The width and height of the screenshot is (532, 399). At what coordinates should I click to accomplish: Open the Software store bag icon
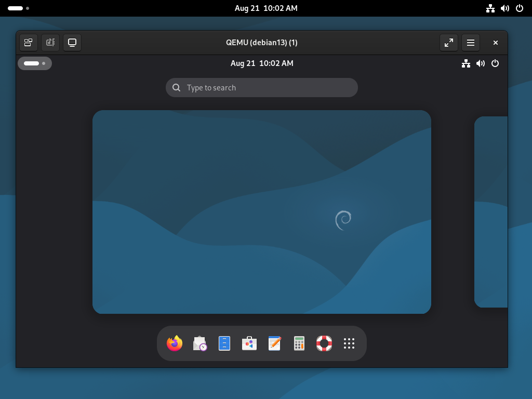(x=249, y=343)
